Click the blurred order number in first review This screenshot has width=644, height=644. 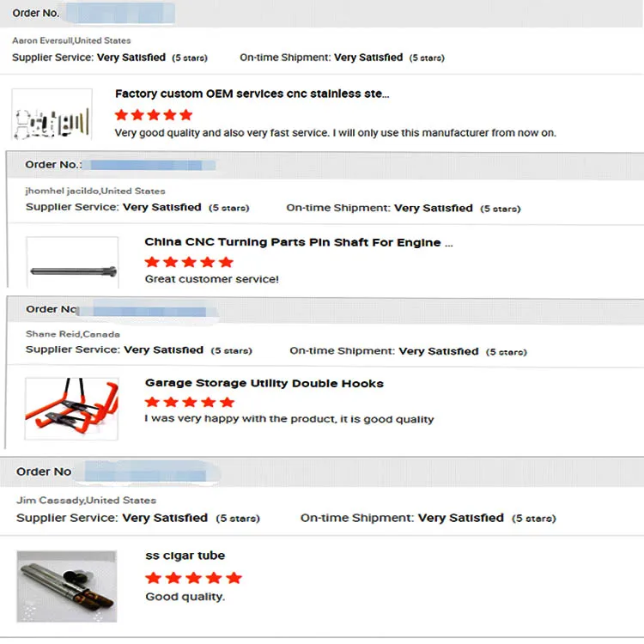[119, 13]
